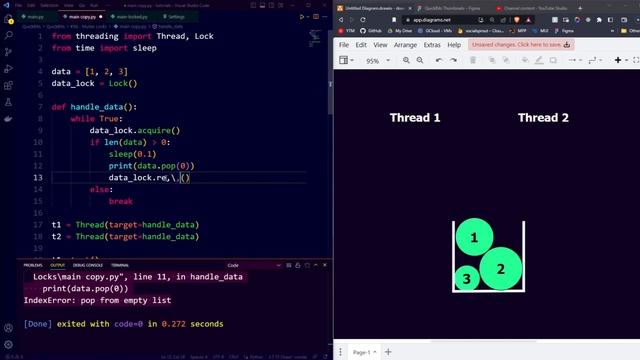Toggle draw.io shadow icon
Screen dimensions: 640x360
click(553, 60)
